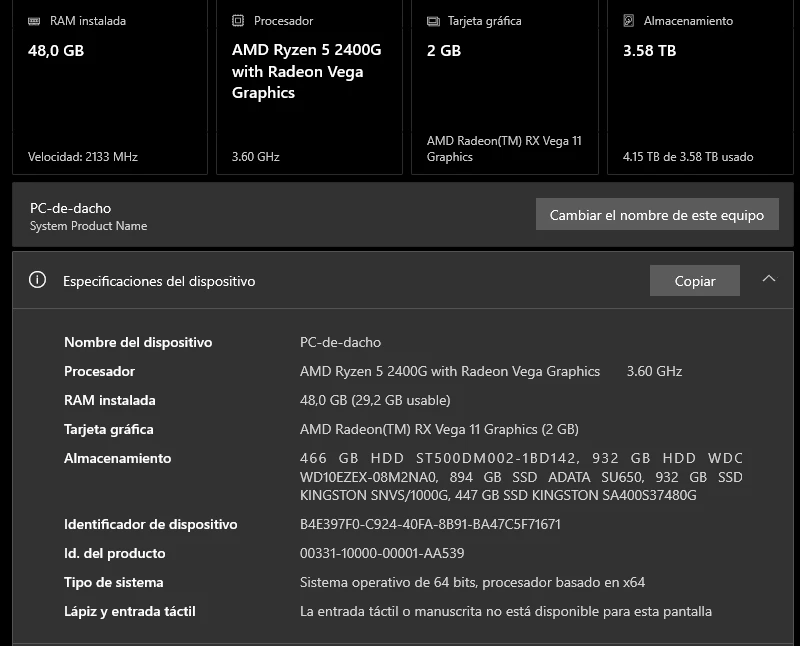Click the Almacenamiento disk icon

(x=629, y=20)
